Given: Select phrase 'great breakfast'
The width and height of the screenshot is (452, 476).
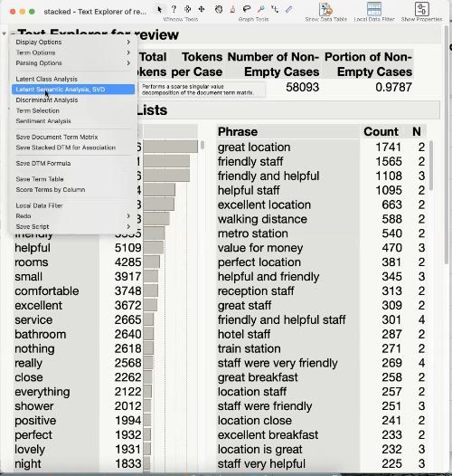Looking at the screenshot, I should tap(258, 377).
